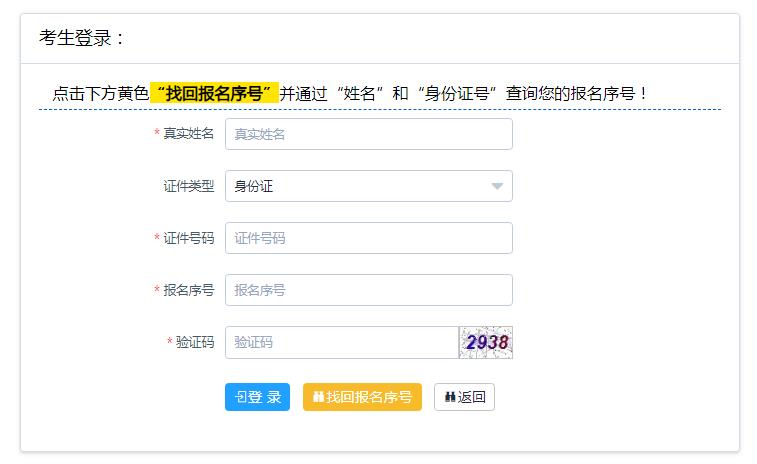The image size is (757, 464).
Task: Click the binoculars icon on 返回 button
Action: pyautogui.click(x=450, y=397)
